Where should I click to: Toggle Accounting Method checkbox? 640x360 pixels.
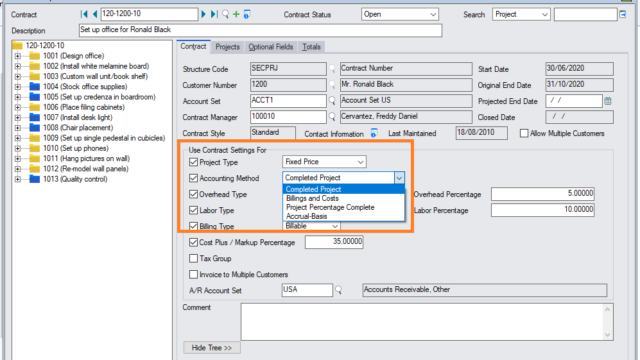click(193, 178)
